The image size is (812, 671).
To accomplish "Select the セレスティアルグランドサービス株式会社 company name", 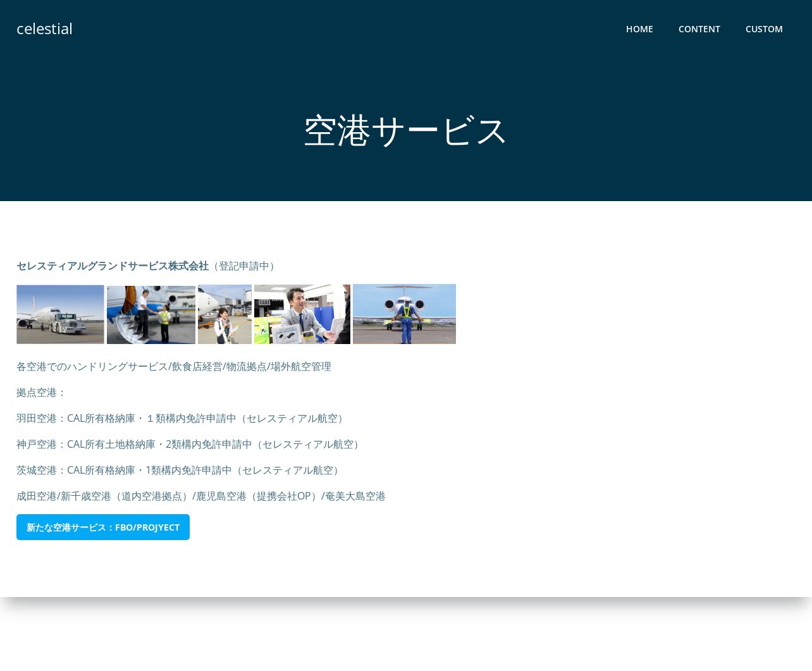I will [x=113, y=266].
